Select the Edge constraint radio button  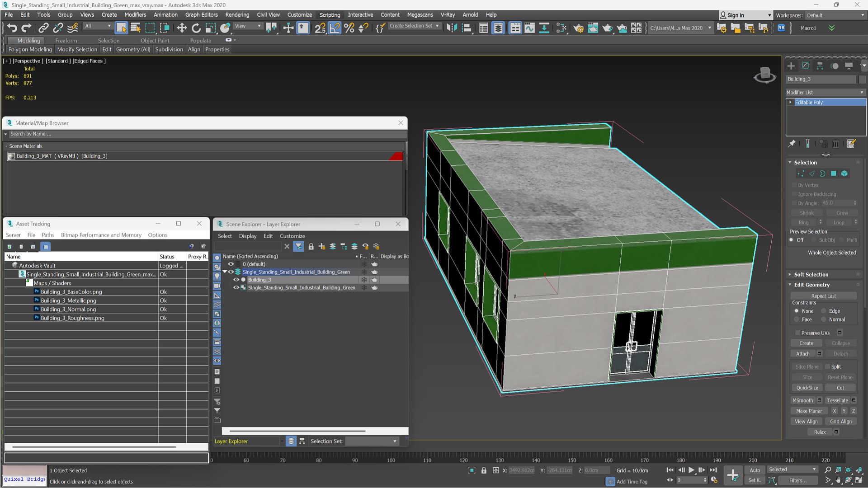pos(824,311)
